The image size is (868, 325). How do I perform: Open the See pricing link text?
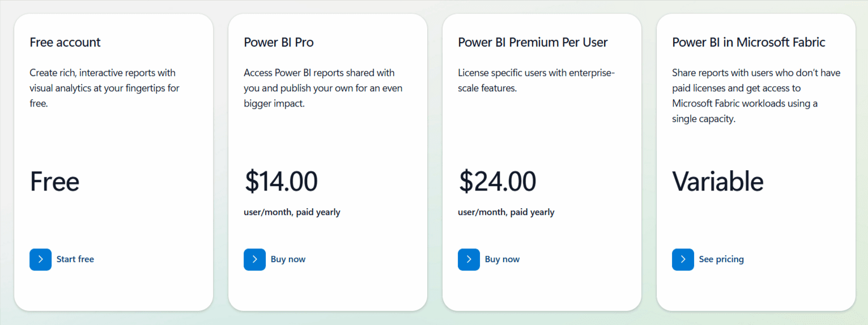(x=721, y=259)
